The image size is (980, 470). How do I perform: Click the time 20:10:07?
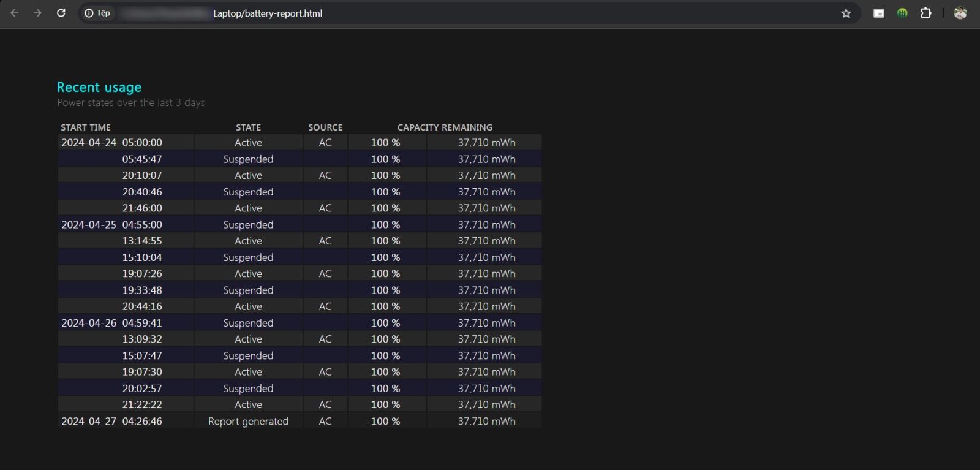tap(142, 175)
